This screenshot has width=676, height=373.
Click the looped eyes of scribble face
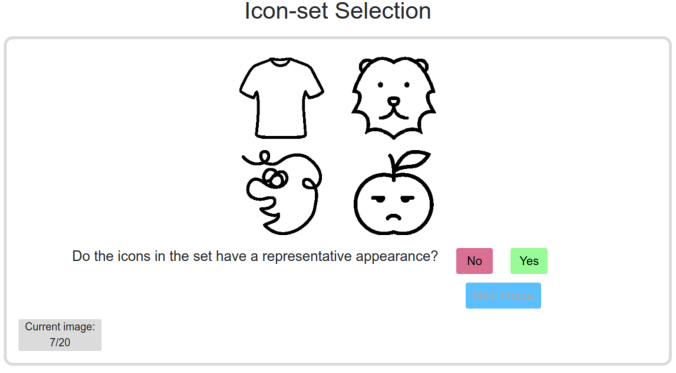pyautogui.click(x=275, y=177)
